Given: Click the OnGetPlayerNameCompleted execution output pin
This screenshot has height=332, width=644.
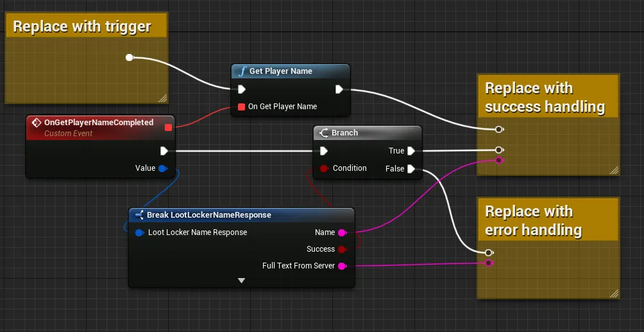Looking at the screenshot, I should coord(164,151).
